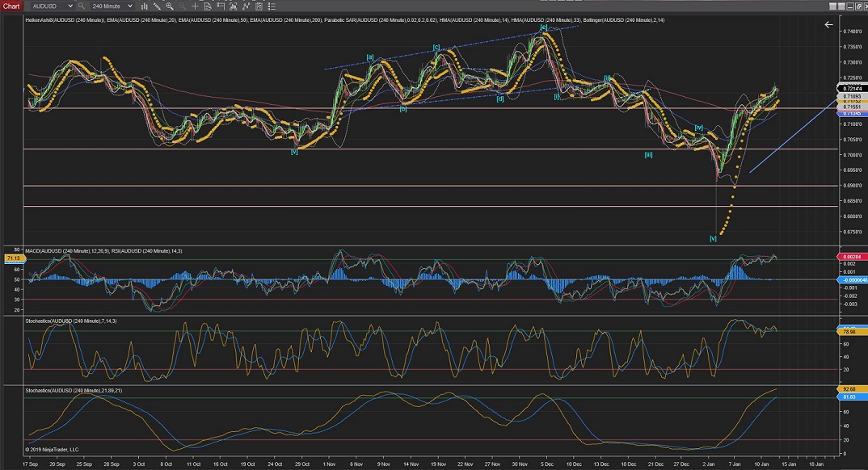Toggle the crosshair cursor tool
The image size is (868, 470).
click(x=195, y=6)
